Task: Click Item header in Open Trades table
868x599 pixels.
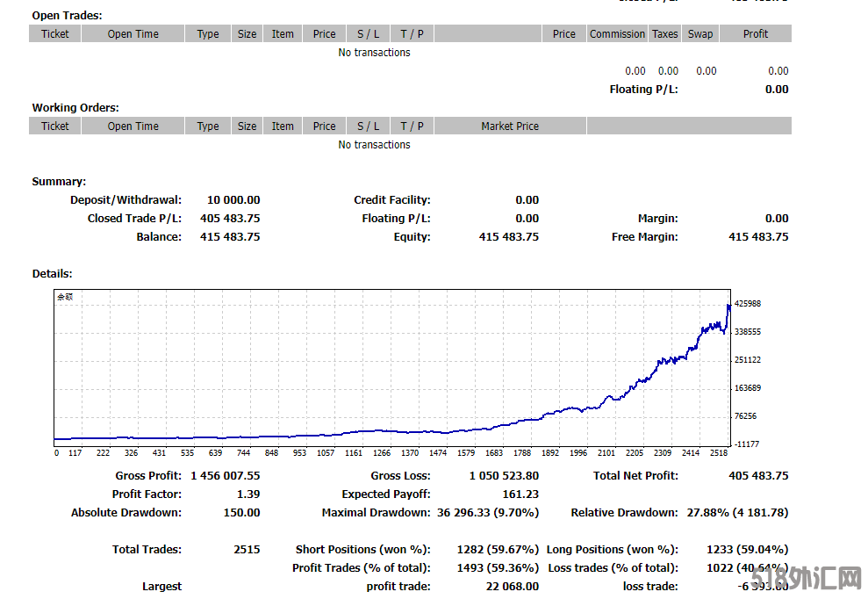Action: pos(283,34)
